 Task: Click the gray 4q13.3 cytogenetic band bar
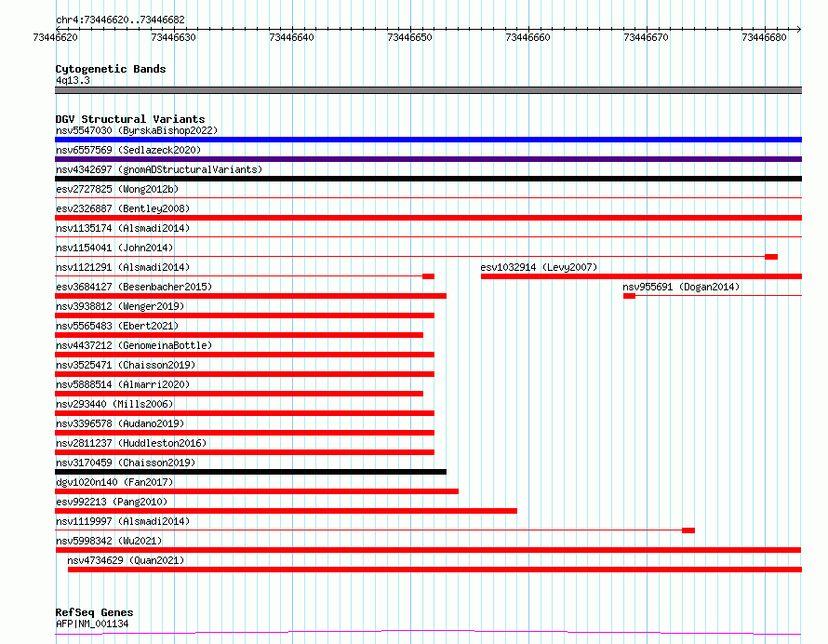428,90
